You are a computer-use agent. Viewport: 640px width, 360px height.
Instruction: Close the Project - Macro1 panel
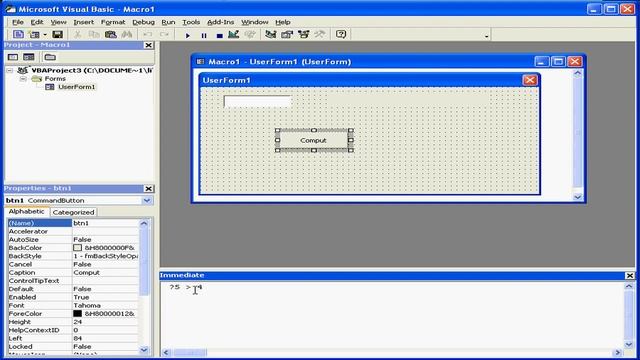[149, 45]
